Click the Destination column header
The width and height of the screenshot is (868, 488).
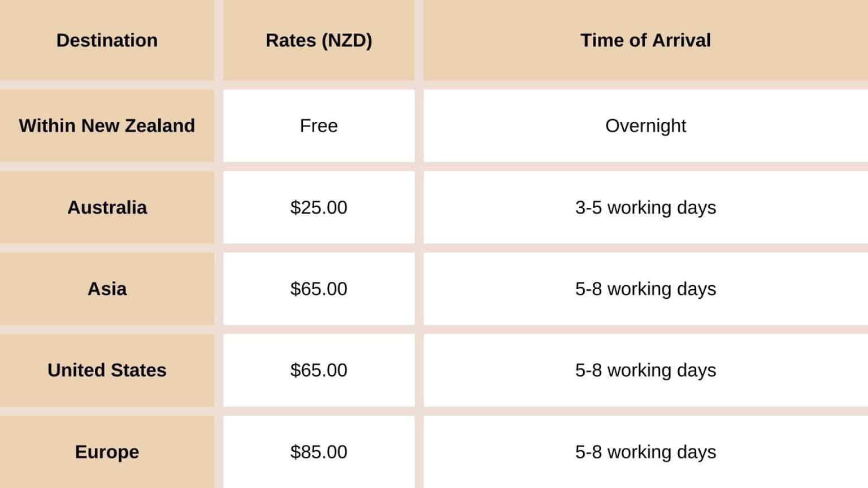(x=107, y=41)
